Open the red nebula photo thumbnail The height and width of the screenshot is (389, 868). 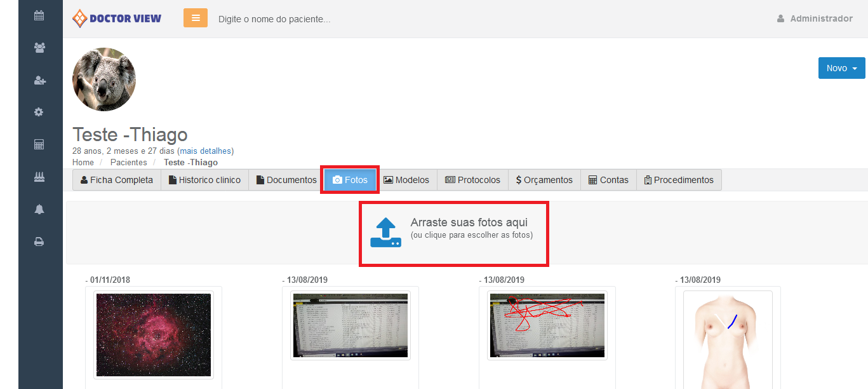coord(154,335)
